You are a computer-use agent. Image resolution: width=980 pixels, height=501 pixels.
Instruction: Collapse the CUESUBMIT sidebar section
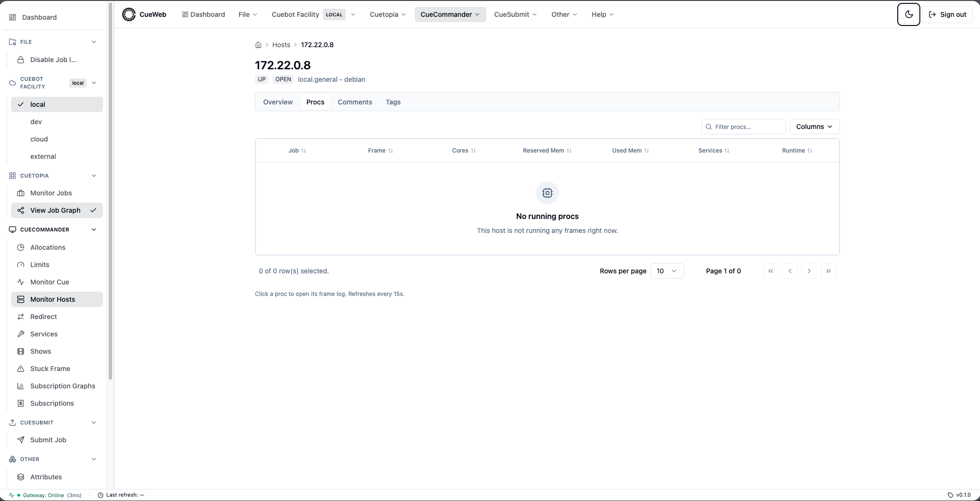[54, 423]
